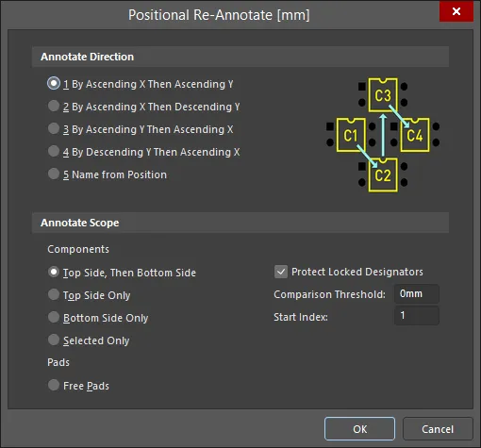Click the C4 component in the preview

point(415,135)
